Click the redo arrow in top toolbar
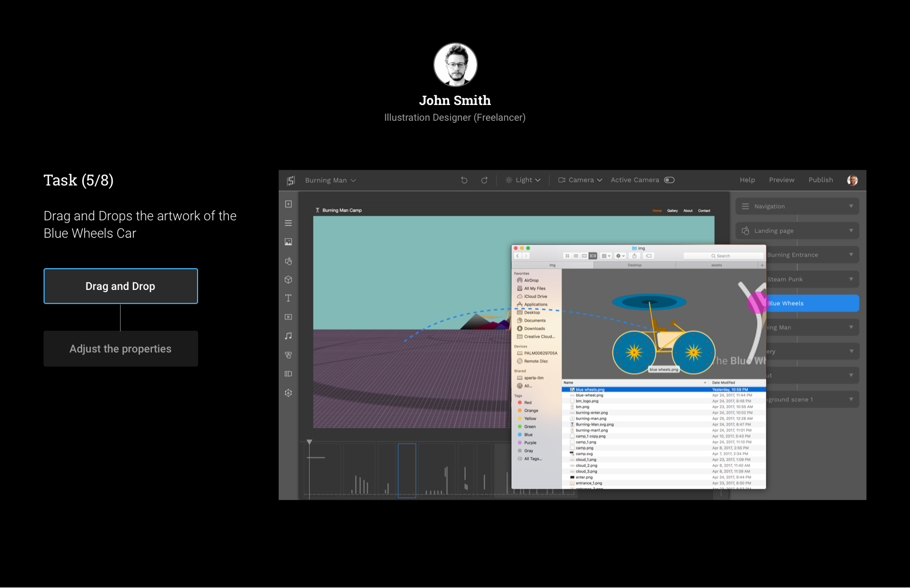 click(x=484, y=181)
